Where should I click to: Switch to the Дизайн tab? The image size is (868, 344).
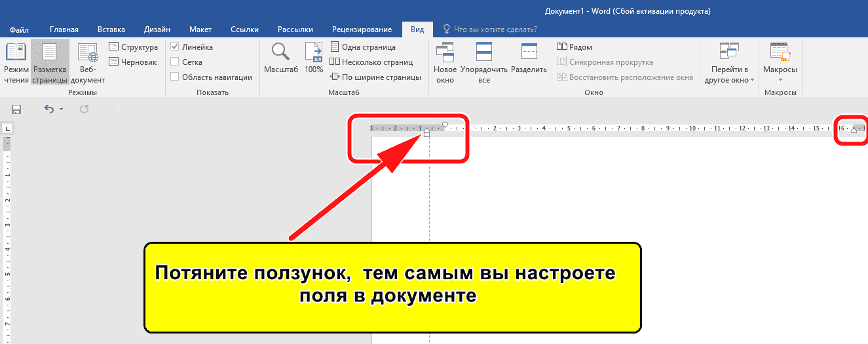pos(157,29)
